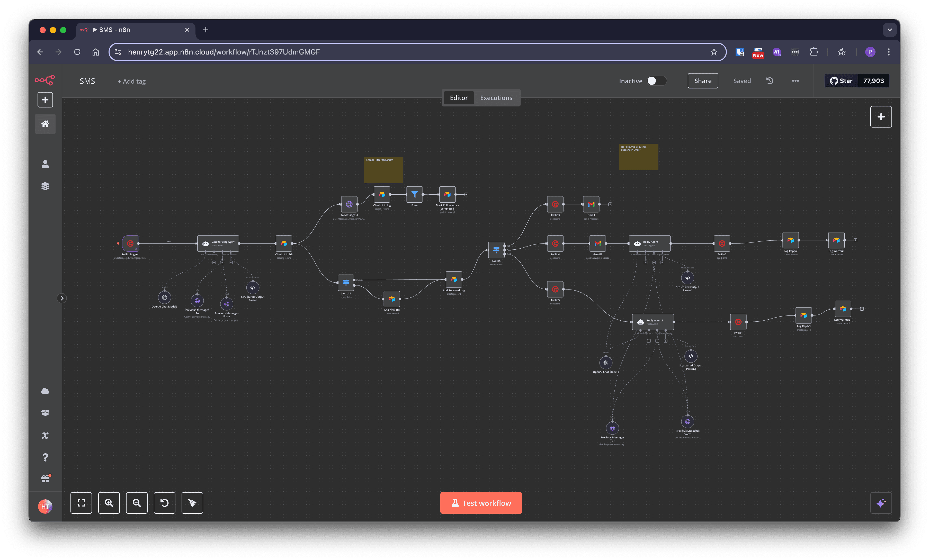Viewport: 929px width, 560px height.
Task: Open the AI assistant sparkle button
Action: point(881,503)
